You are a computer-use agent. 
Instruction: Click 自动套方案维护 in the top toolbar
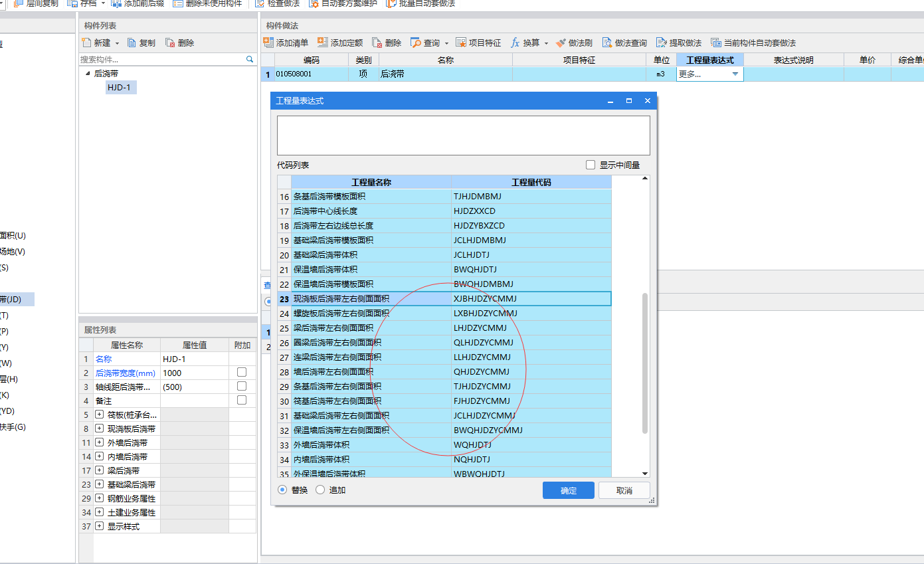point(343,3)
